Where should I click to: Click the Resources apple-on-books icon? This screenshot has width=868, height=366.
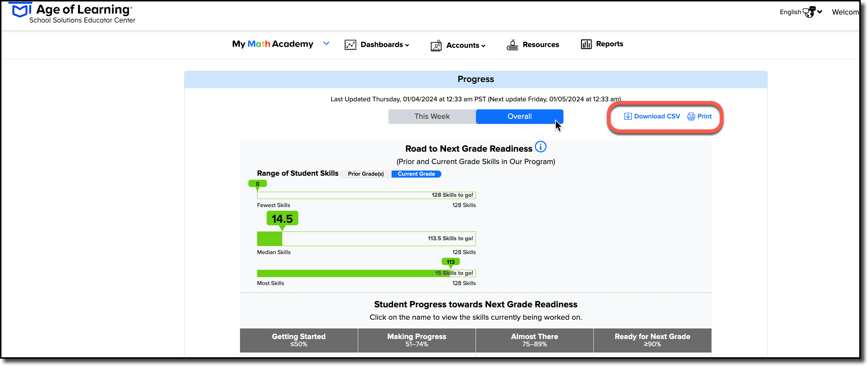[512, 45]
